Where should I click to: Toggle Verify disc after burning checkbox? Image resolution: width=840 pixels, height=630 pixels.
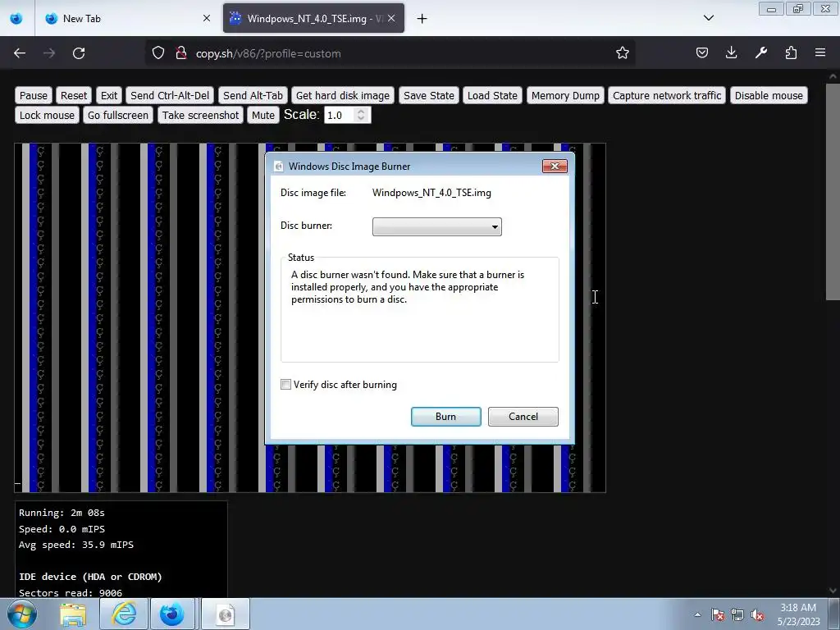[285, 385]
